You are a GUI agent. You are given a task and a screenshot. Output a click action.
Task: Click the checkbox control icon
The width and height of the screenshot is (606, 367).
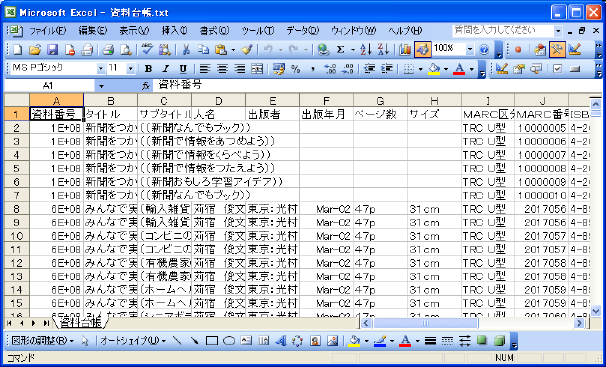click(x=557, y=69)
